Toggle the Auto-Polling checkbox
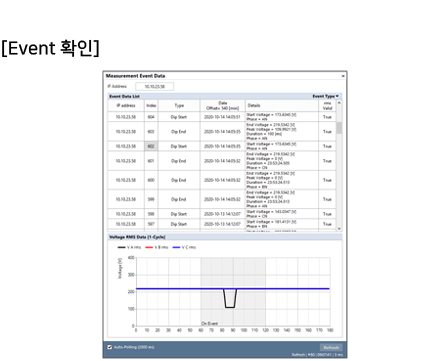Image resolution: width=433 pixels, height=361 pixels. [110, 347]
